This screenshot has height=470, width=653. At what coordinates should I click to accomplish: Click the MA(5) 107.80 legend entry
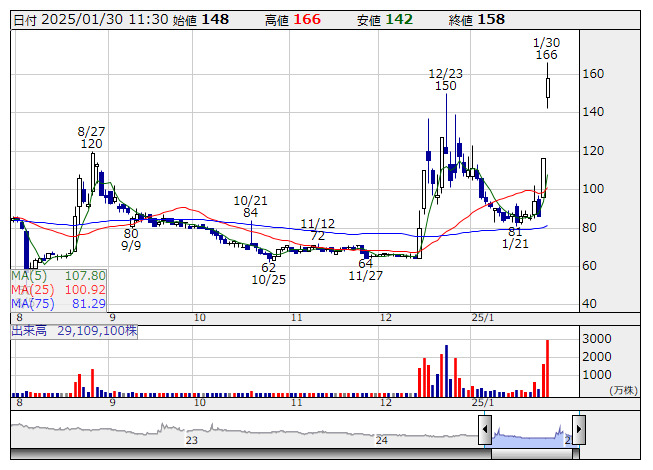pyautogui.click(x=58, y=276)
